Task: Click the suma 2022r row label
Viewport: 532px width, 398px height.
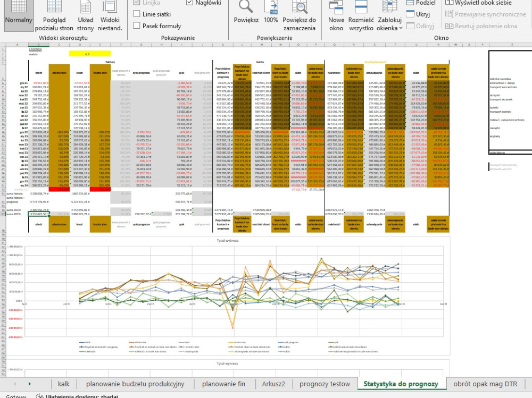Action: (14, 210)
